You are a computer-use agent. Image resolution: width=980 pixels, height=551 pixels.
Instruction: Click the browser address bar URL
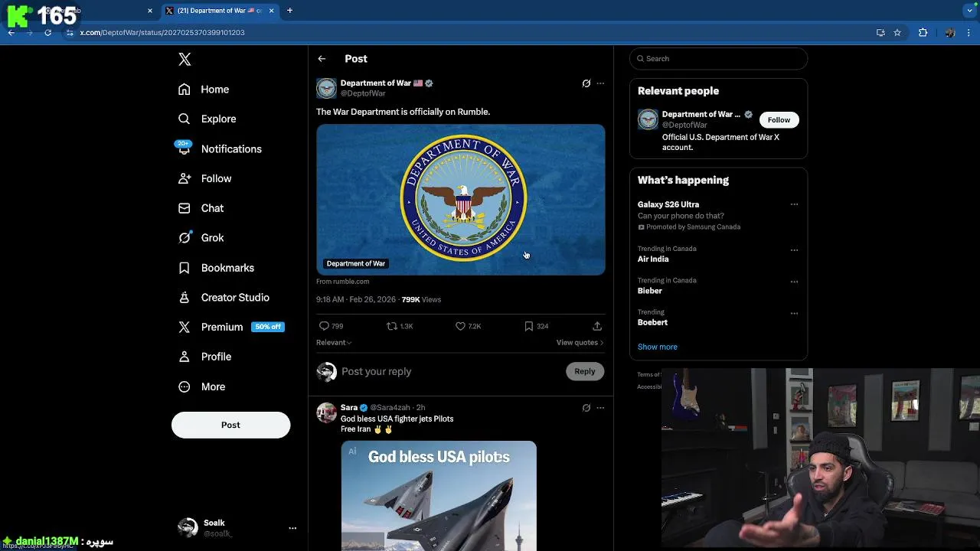coord(162,33)
